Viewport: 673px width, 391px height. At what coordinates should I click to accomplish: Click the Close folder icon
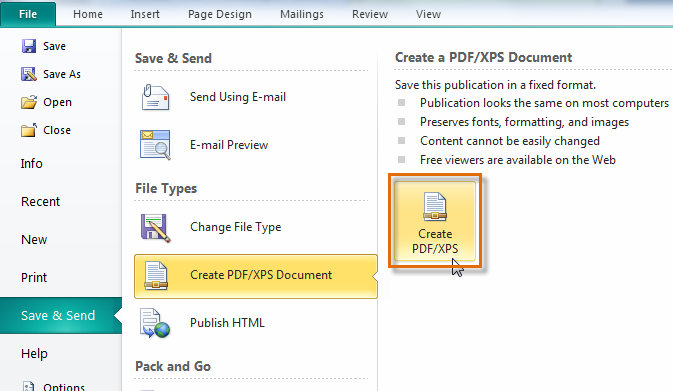click(29, 130)
